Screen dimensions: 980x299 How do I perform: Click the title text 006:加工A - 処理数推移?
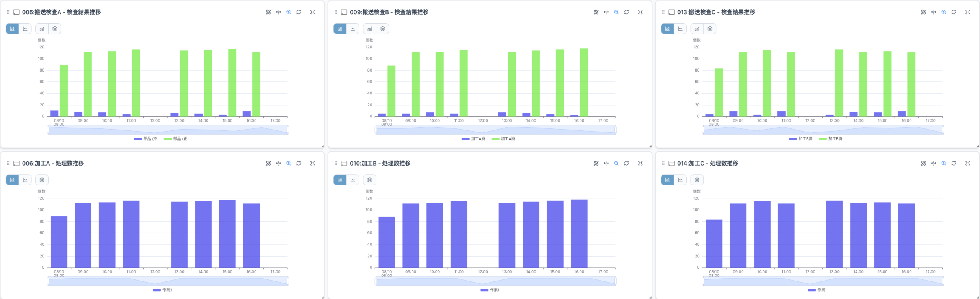coord(53,163)
